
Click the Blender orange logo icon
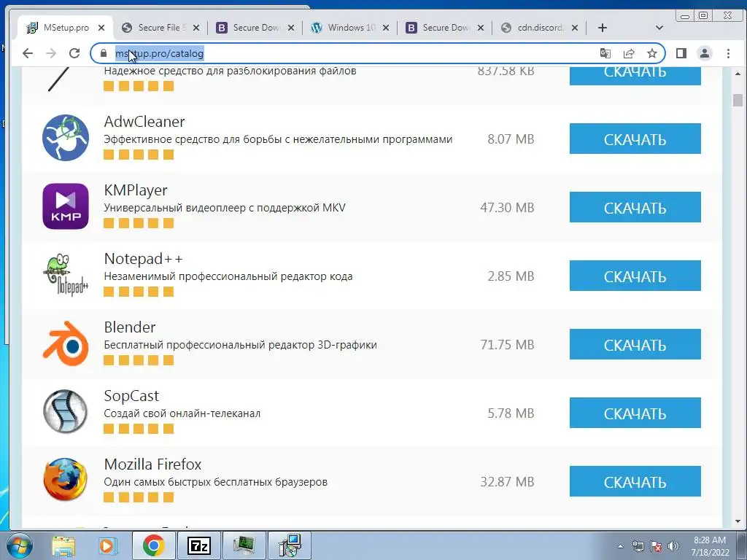pos(65,343)
